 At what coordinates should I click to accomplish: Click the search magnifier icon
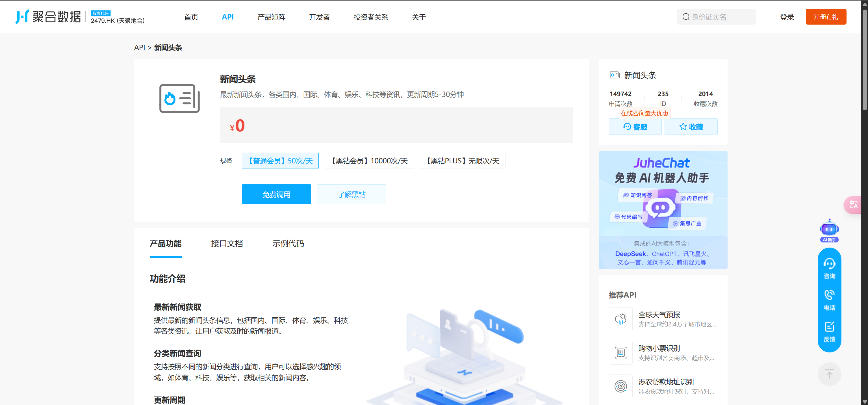point(686,17)
